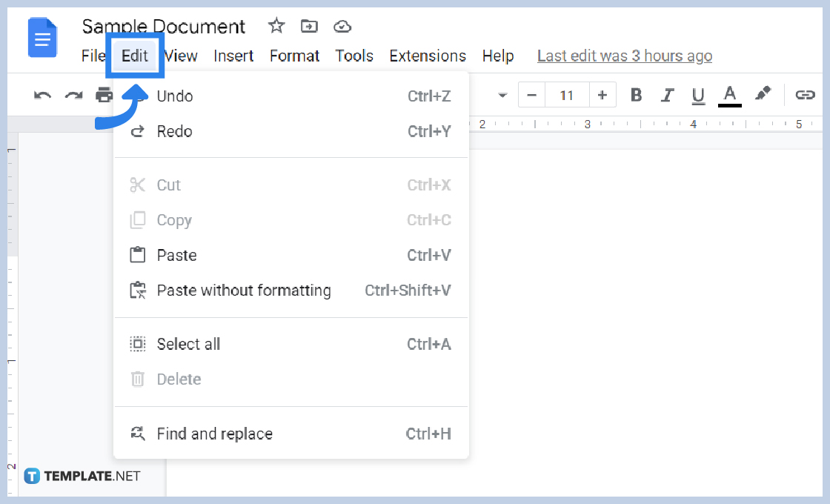Open the text color picker
830x504 pixels.
729,95
